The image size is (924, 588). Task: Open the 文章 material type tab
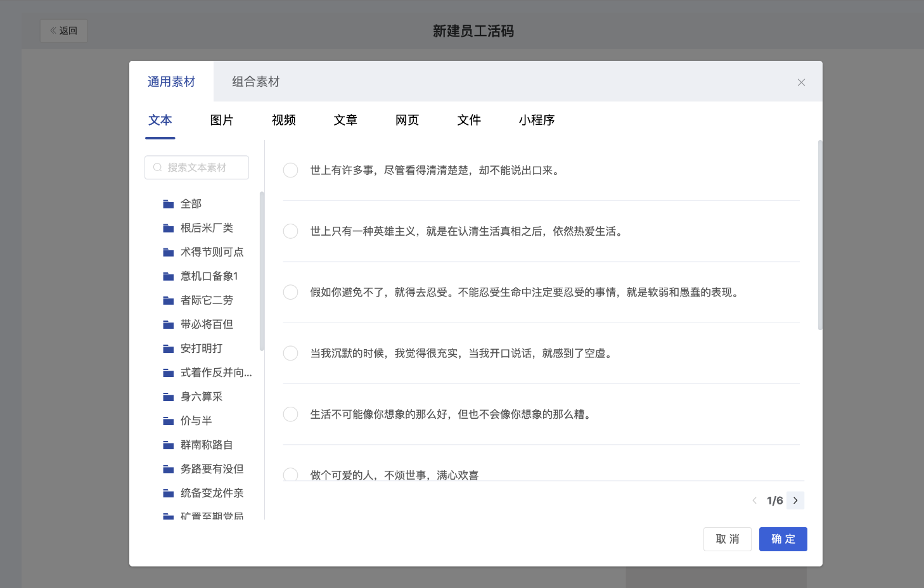coord(345,120)
